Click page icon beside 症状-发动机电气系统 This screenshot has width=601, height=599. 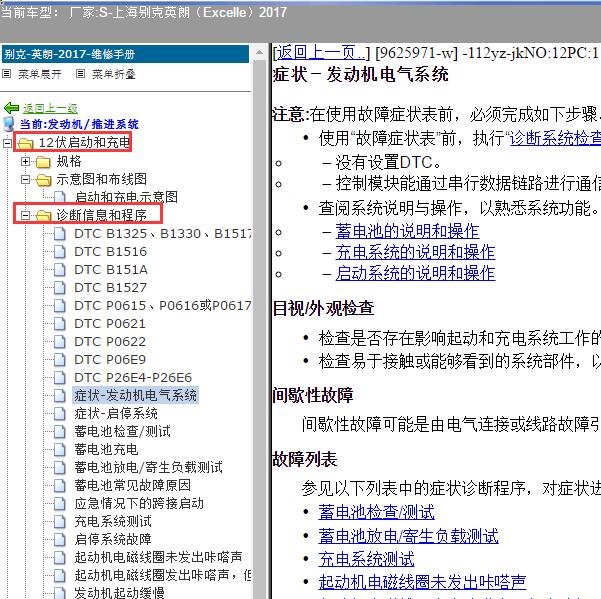[x=59, y=396]
